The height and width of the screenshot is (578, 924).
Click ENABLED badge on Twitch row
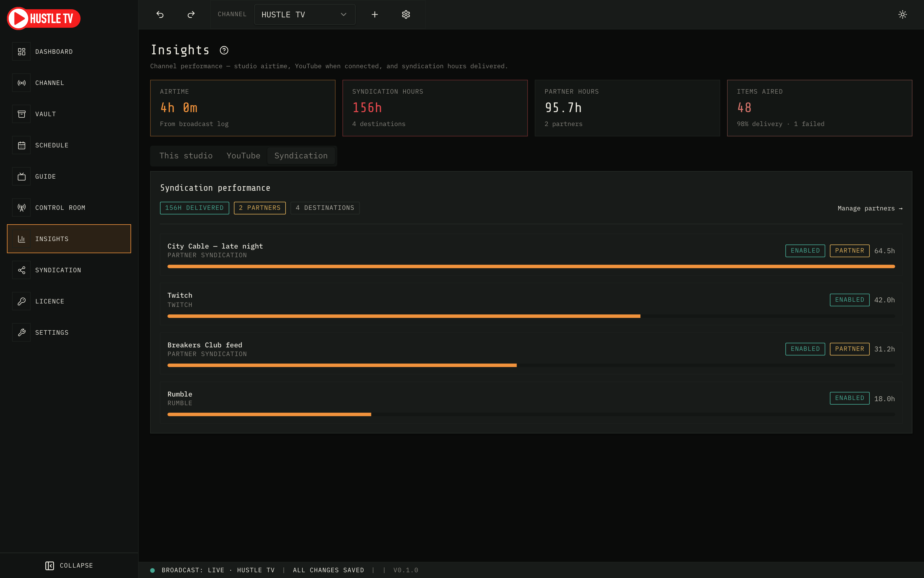tap(850, 300)
